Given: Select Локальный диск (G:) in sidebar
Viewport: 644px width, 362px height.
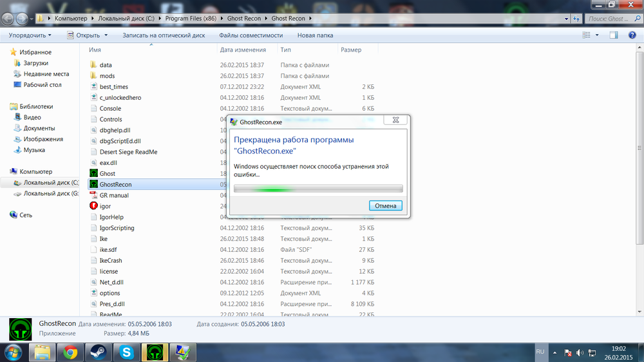Looking at the screenshot, I should [50, 193].
